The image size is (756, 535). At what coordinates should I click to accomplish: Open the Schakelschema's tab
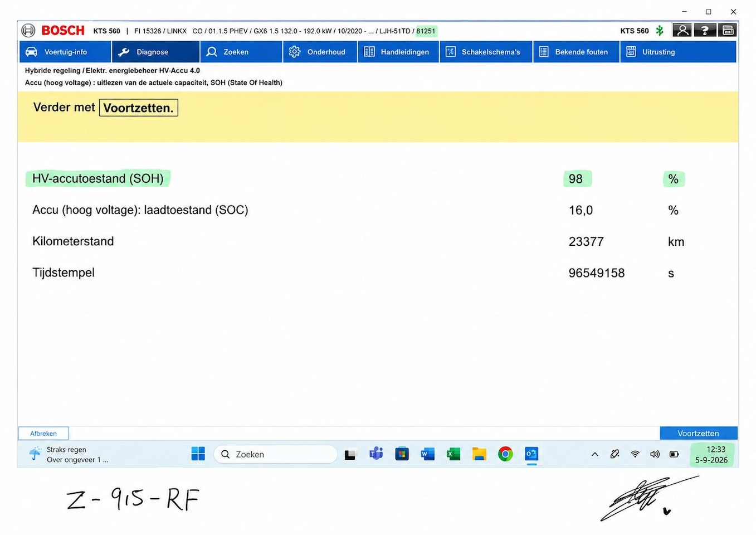[x=486, y=52]
